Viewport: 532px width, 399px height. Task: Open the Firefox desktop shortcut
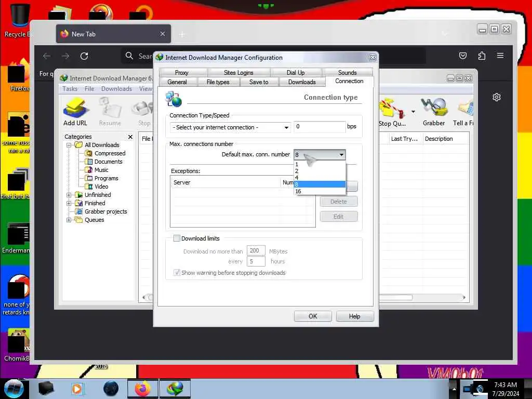point(19,75)
